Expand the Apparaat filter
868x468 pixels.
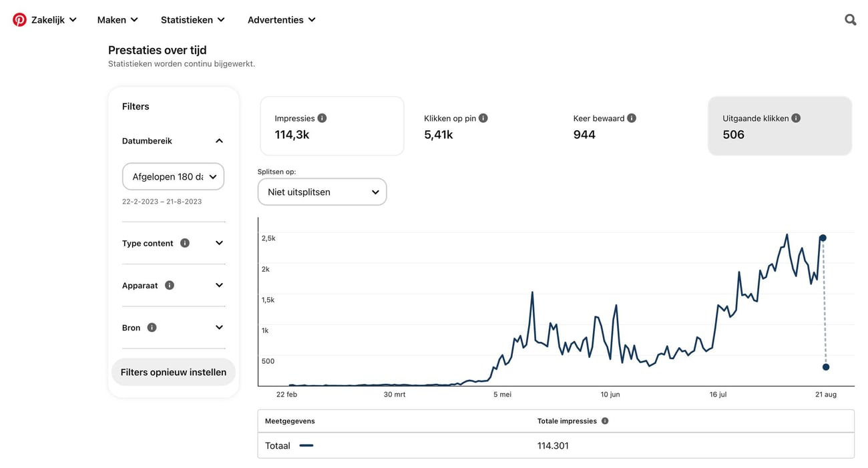point(219,285)
